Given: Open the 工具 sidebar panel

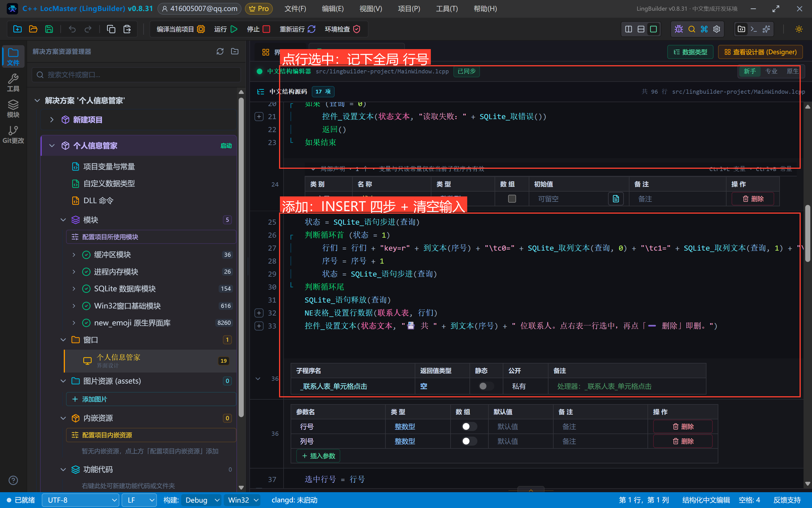Looking at the screenshot, I should pos(13,83).
